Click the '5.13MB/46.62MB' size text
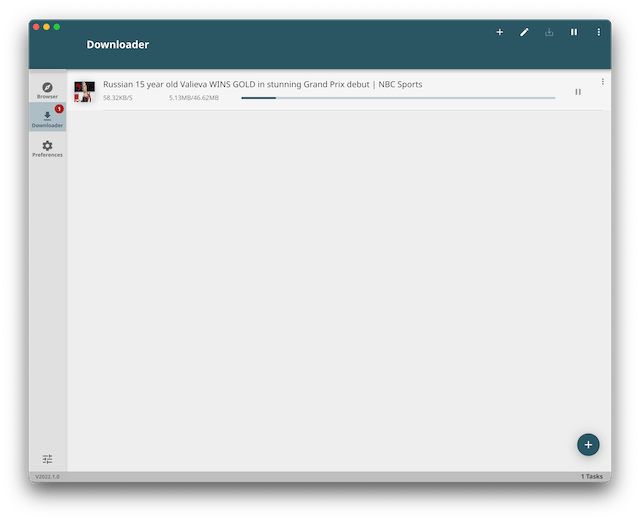Image resolution: width=640 pixels, height=520 pixels. click(194, 98)
